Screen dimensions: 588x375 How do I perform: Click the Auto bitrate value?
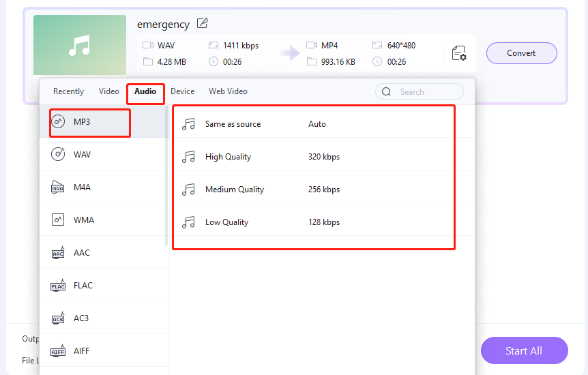click(x=317, y=124)
